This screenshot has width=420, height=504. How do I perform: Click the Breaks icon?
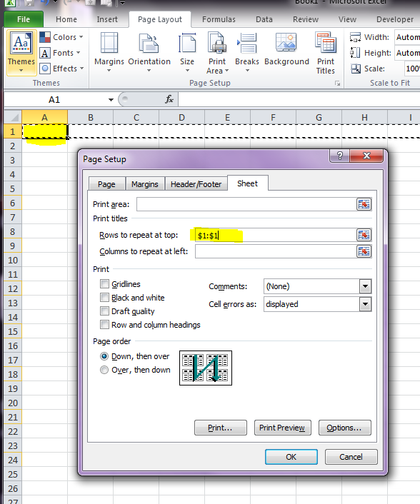click(x=246, y=43)
